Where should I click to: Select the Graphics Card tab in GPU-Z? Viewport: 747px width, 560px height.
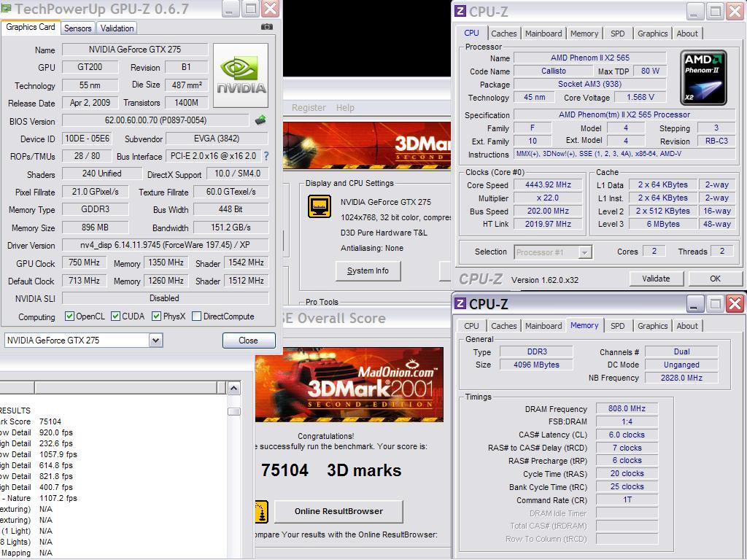coord(31,27)
